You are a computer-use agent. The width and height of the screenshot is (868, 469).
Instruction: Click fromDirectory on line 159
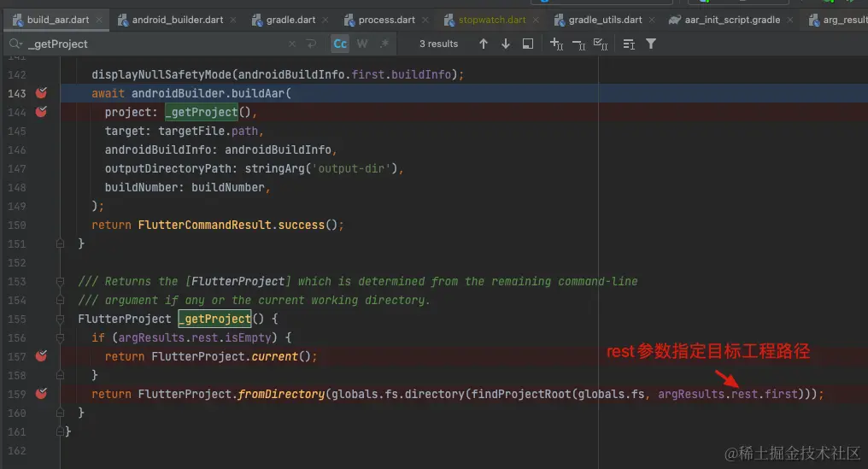(x=281, y=394)
